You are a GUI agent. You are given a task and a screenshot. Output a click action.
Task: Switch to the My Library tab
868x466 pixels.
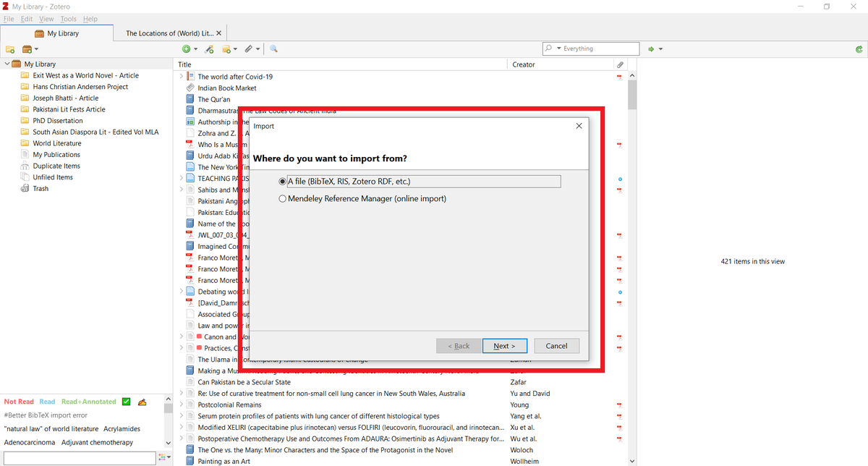(57, 33)
